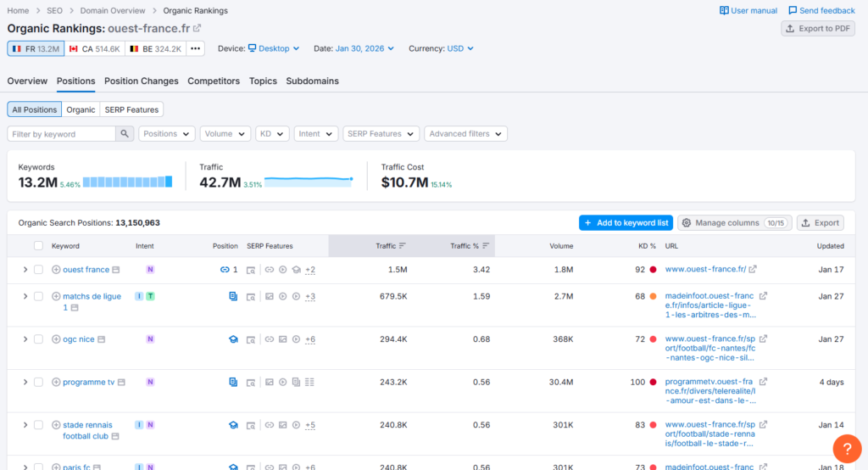
Task: Click sitelinks position icon in ouest france row
Action: (225, 270)
